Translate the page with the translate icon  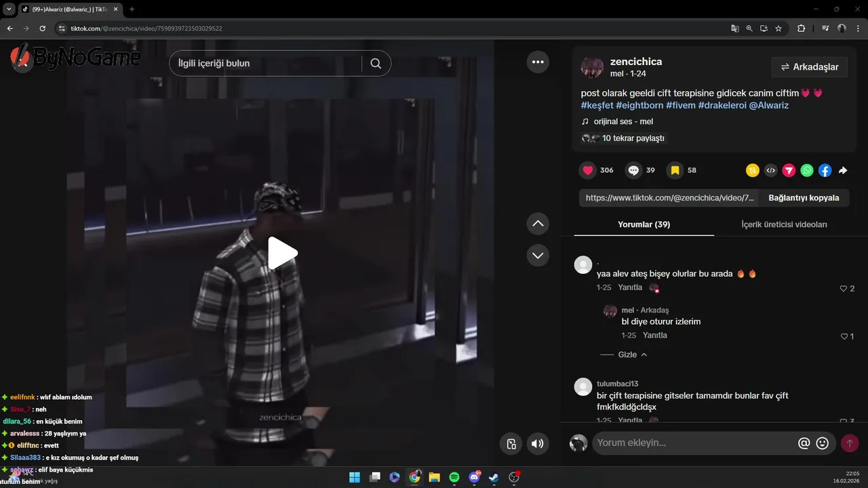tap(734, 28)
